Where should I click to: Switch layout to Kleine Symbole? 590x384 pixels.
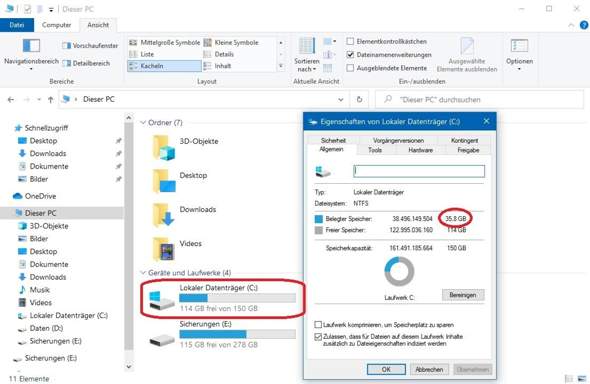(232, 42)
